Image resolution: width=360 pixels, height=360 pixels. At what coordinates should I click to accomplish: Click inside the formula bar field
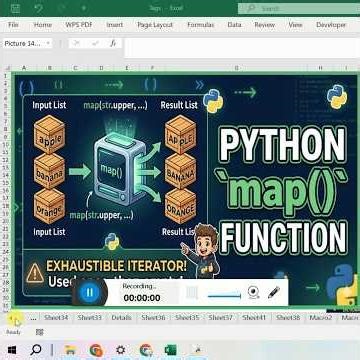point(242,47)
